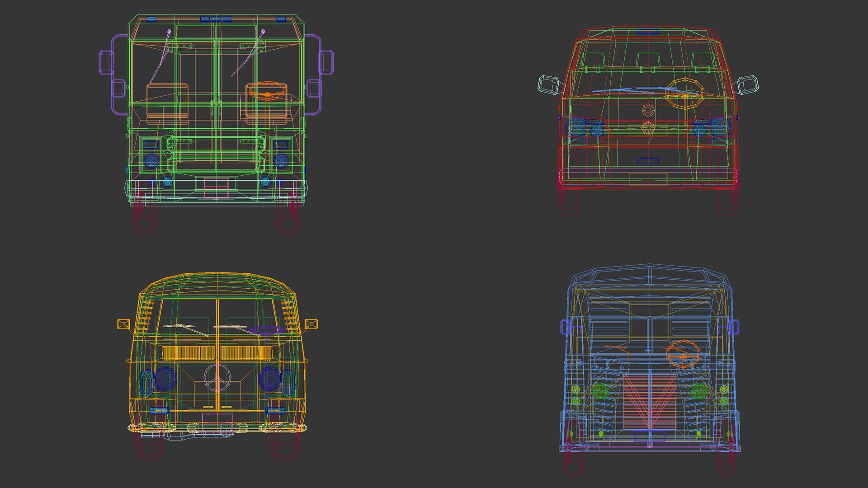This screenshot has height=488, width=868.
Task: Pick the three-pointed star emblem on the yellow van
Action: point(217,377)
